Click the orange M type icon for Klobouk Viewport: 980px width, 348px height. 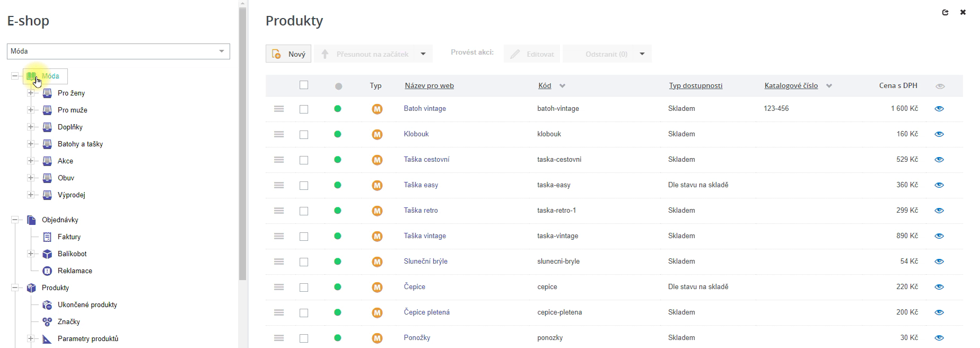pyautogui.click(x=377, y=134)
